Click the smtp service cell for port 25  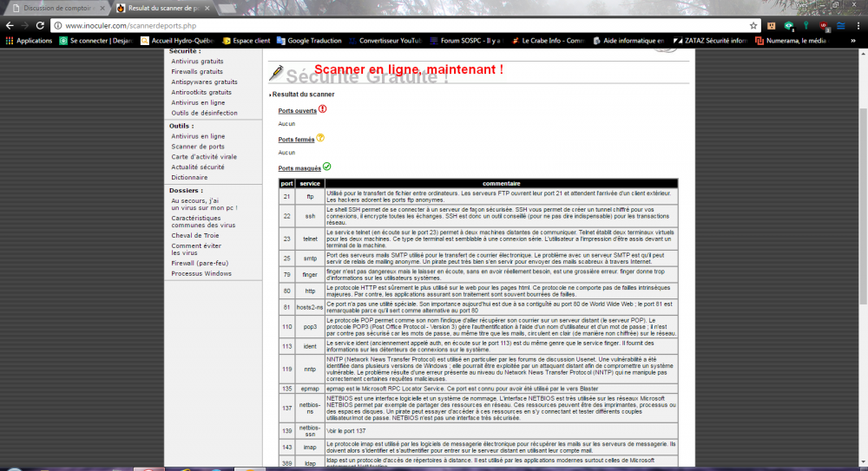(310, 258)
